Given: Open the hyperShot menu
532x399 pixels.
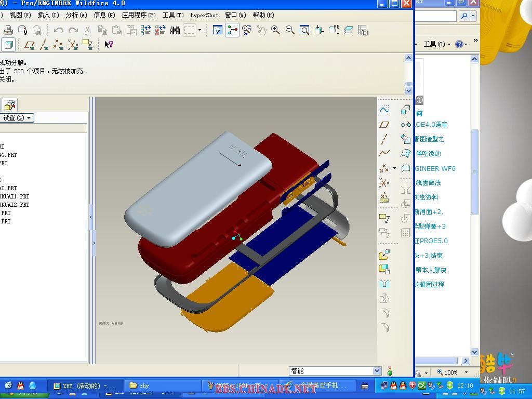Looking at the screenshot, I should pos(204,15).
